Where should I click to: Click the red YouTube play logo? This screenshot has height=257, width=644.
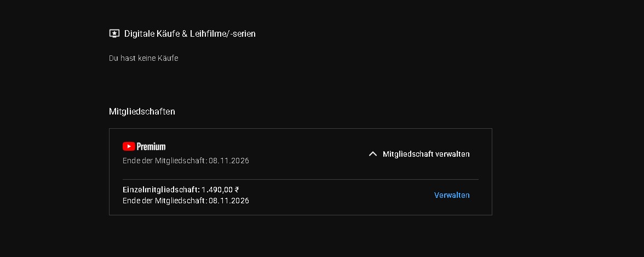coord(129,146)
